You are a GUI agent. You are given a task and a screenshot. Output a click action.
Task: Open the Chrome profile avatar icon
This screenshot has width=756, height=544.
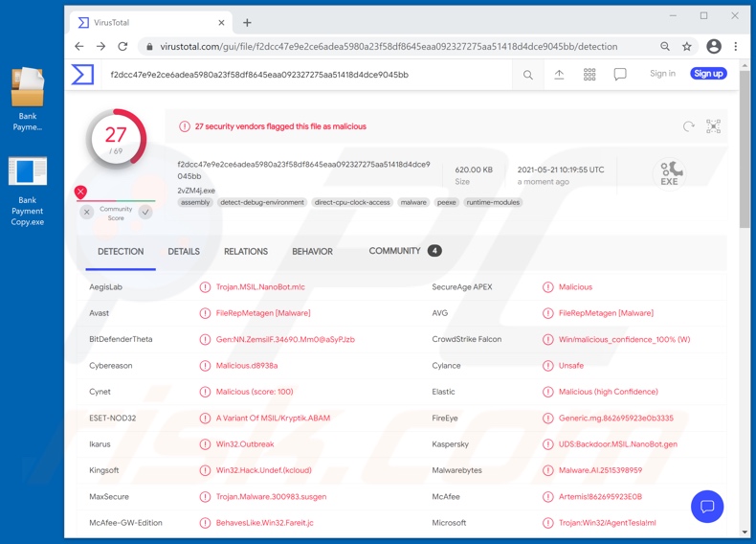714,46
